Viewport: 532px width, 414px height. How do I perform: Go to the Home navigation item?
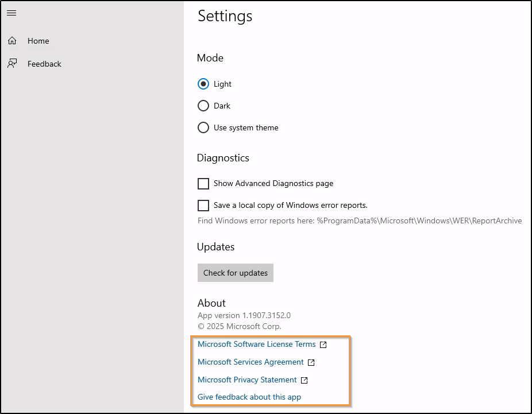click(x=38, y=41)
